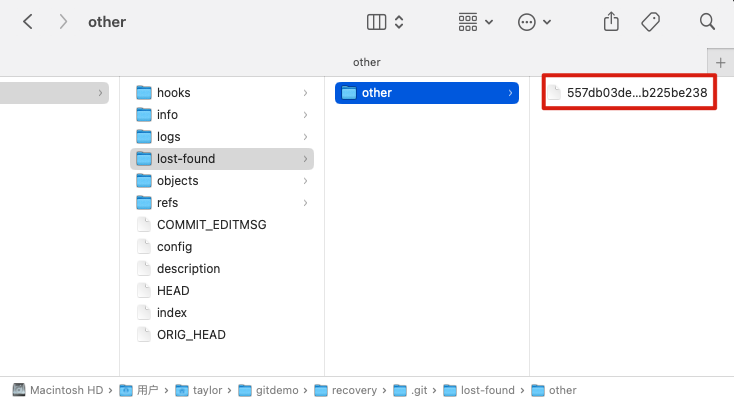The image size is (734, 403).
Task: Select the lost-found folder
Action: [222, 159]
